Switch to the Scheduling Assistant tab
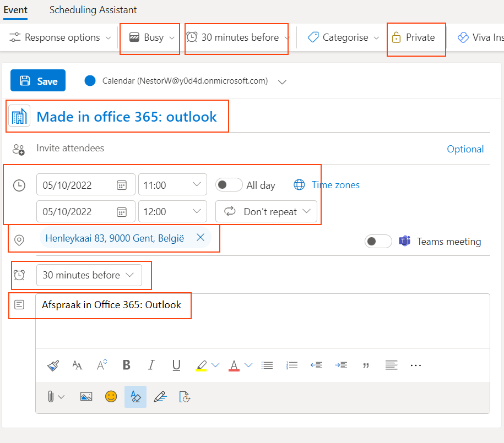Image resolution: width=504 pixels, height=443 pixels. click(x=93, y=10)
